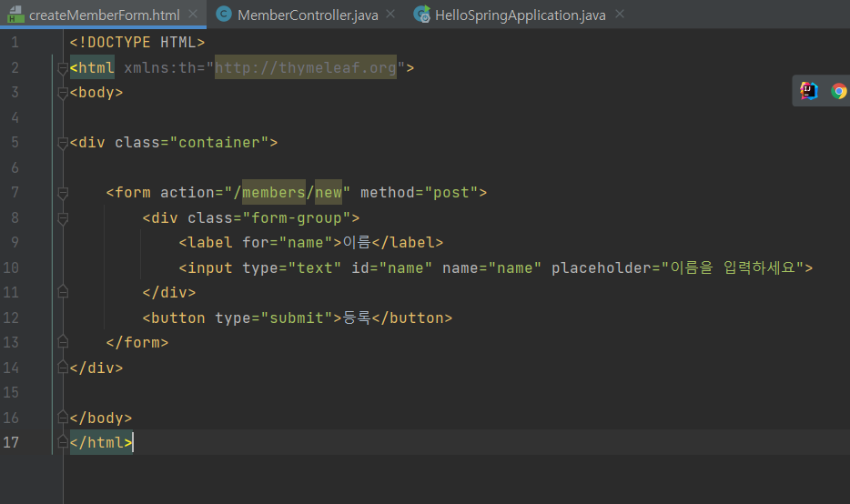Place cursor at the closing </html> tag
The image size is (850, 504).
[x=101, y=442]
